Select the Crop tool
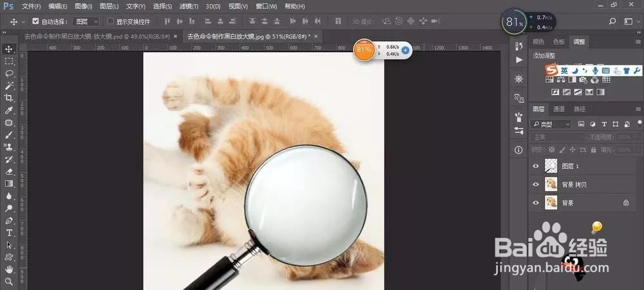 coord(8,98)
